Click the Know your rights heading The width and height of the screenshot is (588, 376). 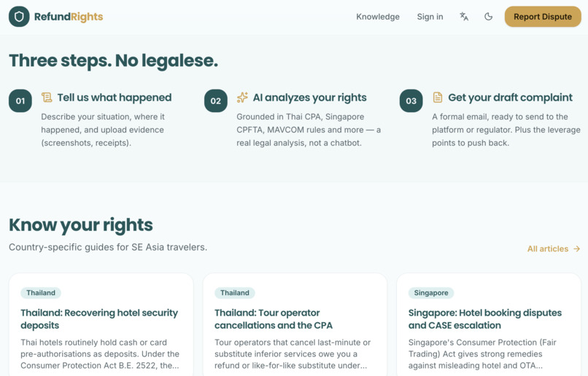[x=81, y=225]
